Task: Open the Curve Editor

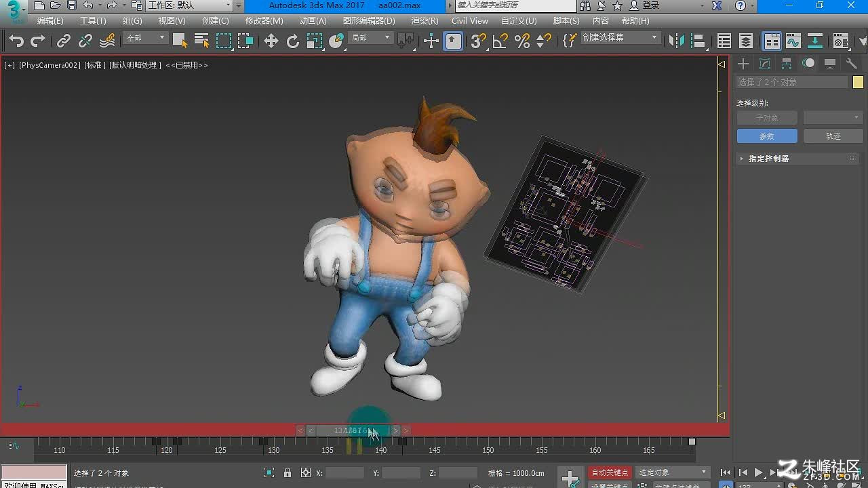Action: pyautogui.click(x=793, y=41)
